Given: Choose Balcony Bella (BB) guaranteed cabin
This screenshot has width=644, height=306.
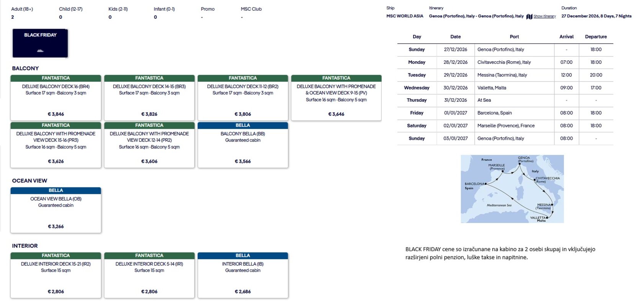Looking at the screenshot, I should click(243, 145).
